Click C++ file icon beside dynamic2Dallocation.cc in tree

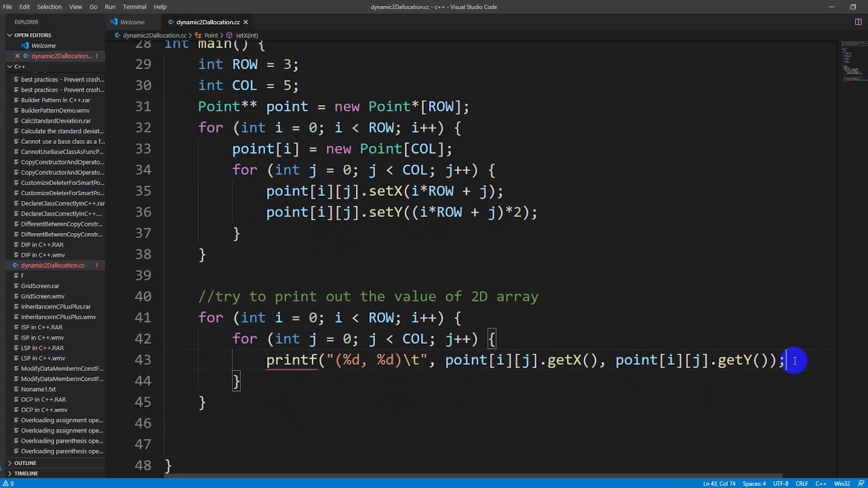pos(17,265)
